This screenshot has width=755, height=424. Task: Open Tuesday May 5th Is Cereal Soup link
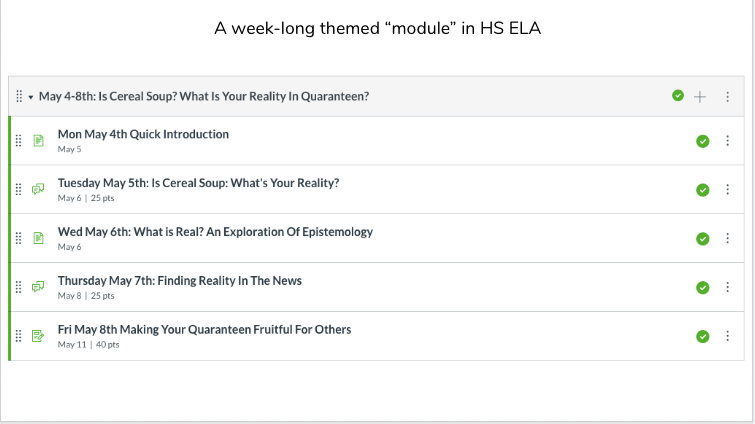coord(198,183)
